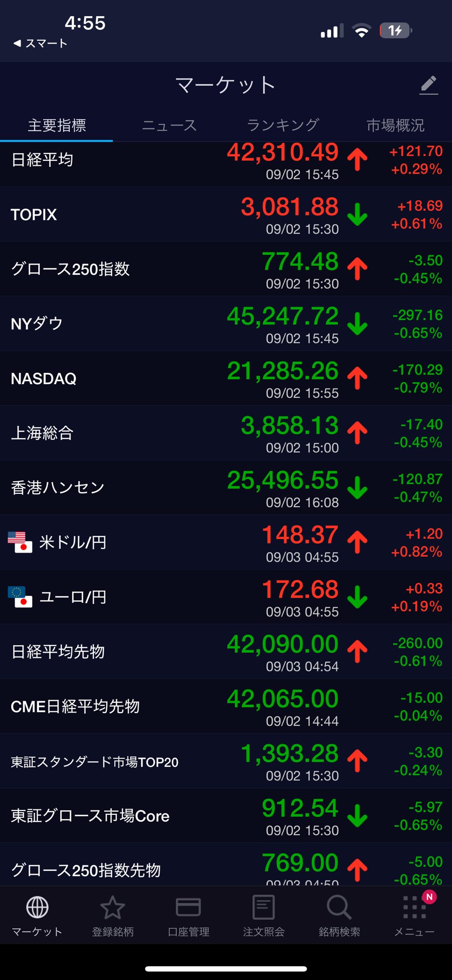Open 注文照会 document icon

point(263,907)
